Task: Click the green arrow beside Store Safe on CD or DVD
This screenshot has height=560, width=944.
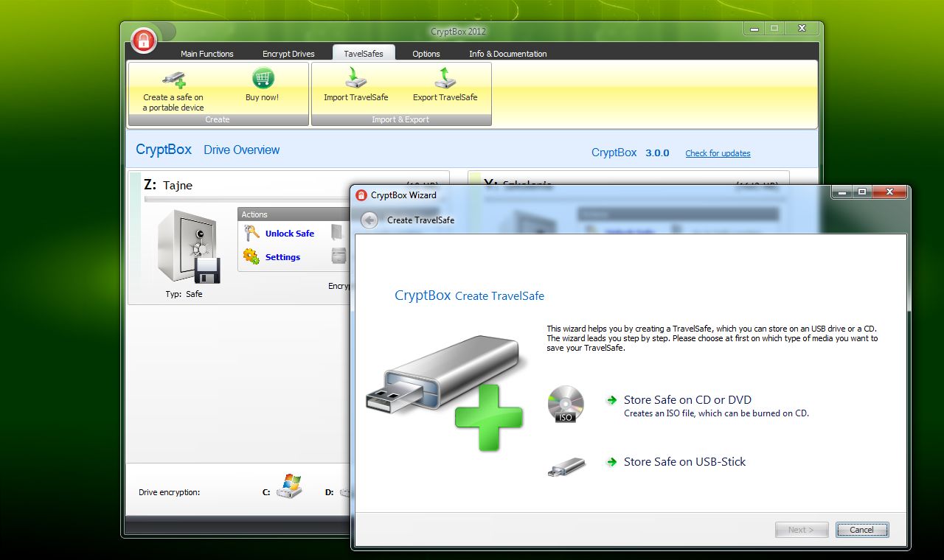Action: pyautogui.click(x=611, y=400)
